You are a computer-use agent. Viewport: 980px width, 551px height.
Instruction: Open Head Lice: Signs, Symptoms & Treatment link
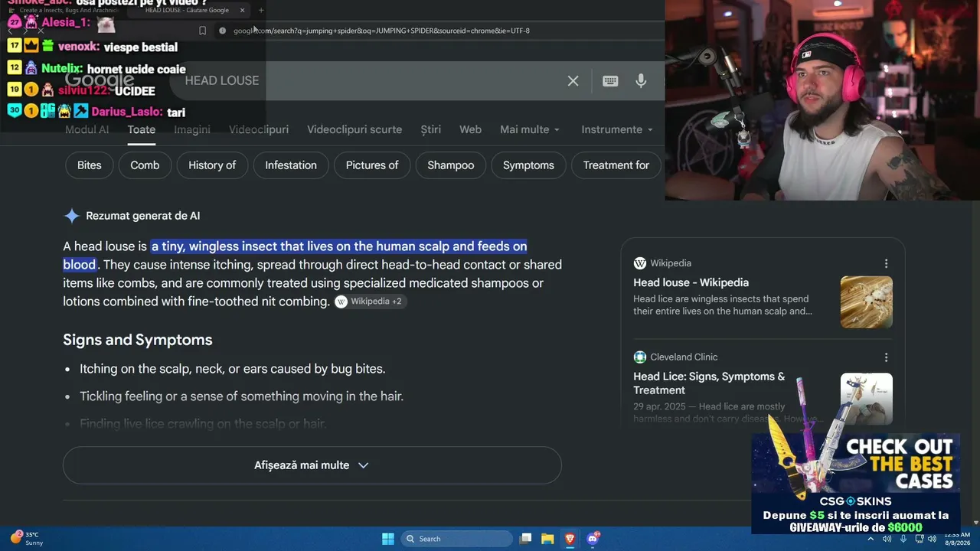(709, 383)
